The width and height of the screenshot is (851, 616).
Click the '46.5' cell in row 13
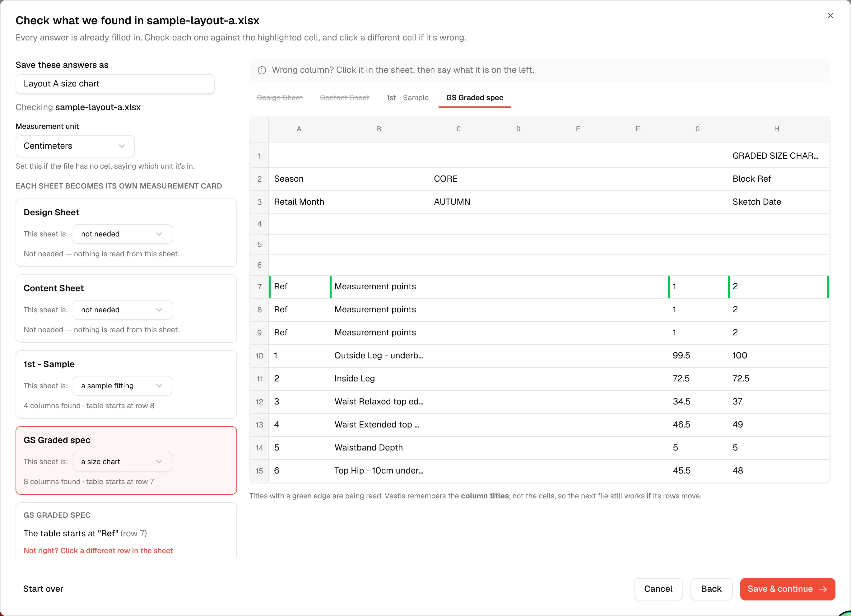pyautogui.click(x=698, y=425)
